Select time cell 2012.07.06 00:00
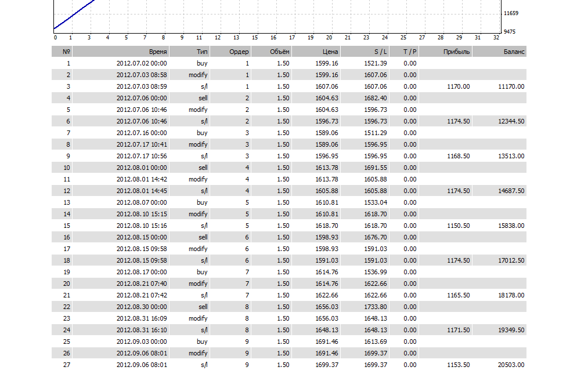Viewport: 588px width, 374px height. coord(142,98)
